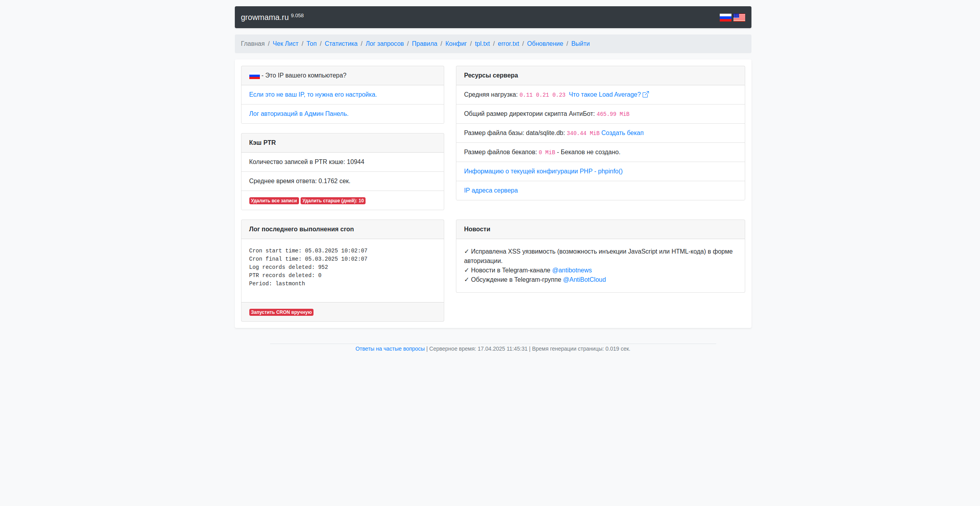Click growmama.ru site title in header
This screenshot has width=980, height=506.
click(x=265, y=18)
